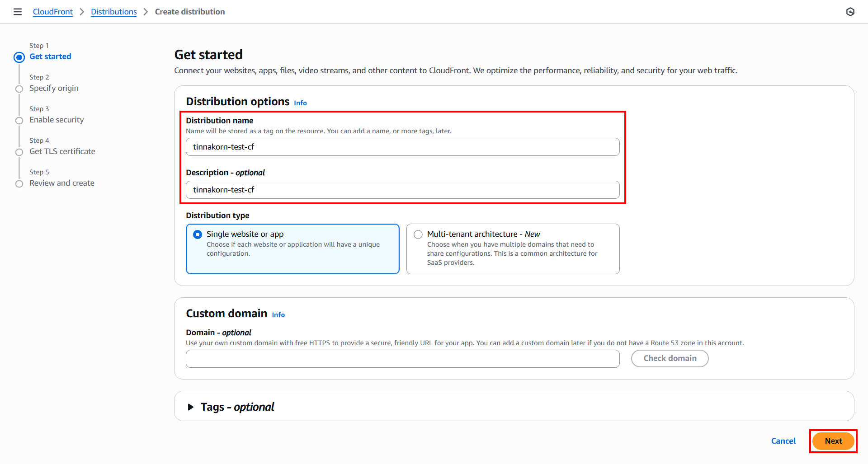
Task: Select Single website or app radio
Action: pyautogui.click(x=198, y=234)
